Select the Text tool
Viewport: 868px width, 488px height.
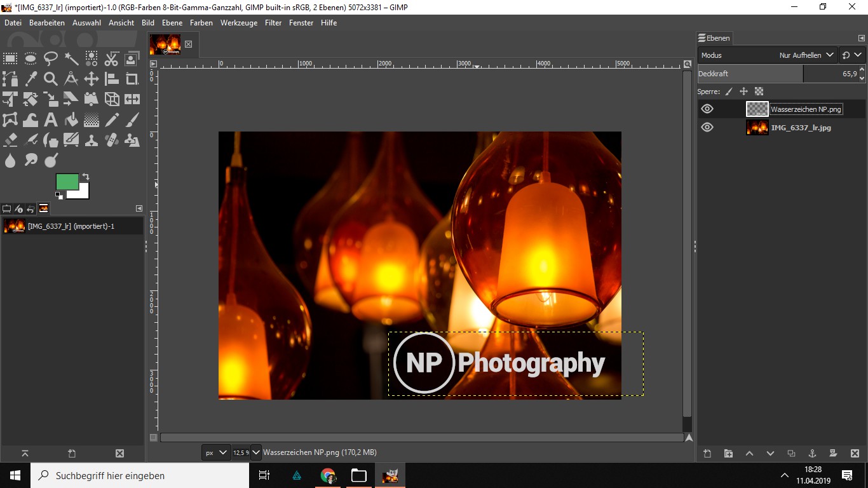point(51,119)
